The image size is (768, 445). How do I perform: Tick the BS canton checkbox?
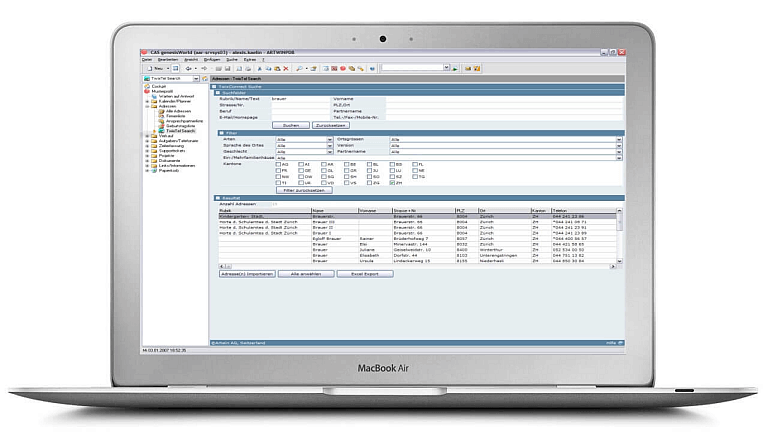pyautogui.click(x=392, y=164)
